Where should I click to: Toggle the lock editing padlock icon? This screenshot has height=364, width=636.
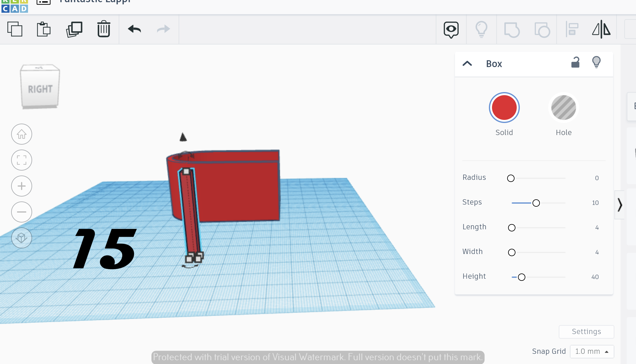coord(575,62)
